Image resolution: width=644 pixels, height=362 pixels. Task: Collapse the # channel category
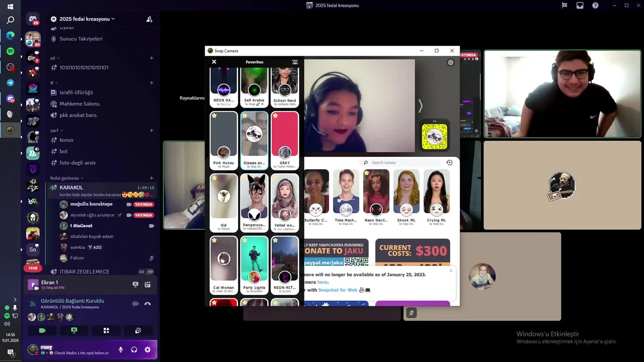pos(54,82)
